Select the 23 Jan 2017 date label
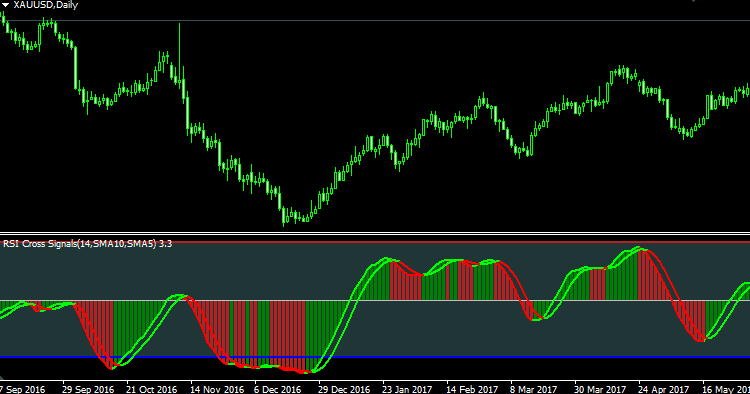This screenshot has width=750, height=394. (x=407, y=389)
